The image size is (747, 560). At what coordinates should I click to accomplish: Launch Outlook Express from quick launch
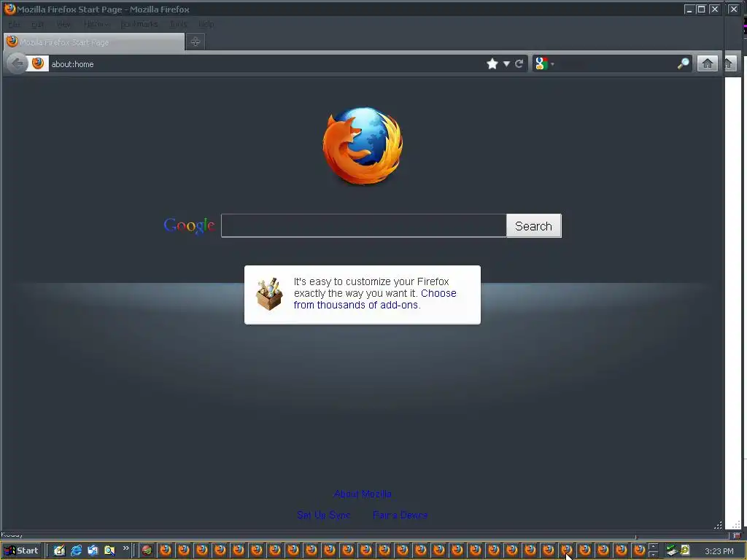pos(93,551)
